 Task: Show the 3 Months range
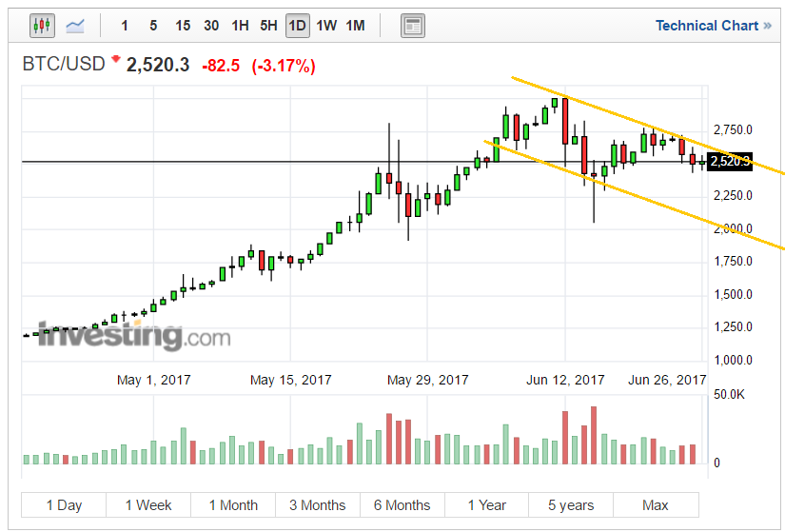[318, 505]
